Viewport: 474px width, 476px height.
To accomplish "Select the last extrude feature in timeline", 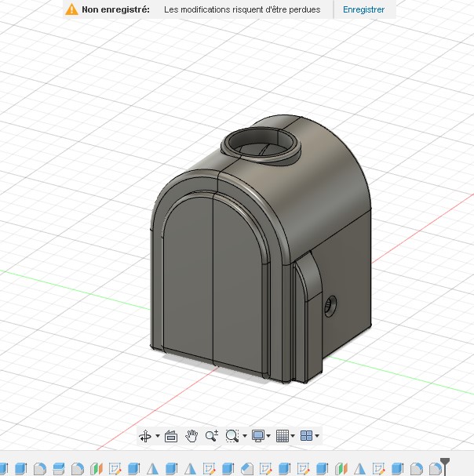I will 397,469.
